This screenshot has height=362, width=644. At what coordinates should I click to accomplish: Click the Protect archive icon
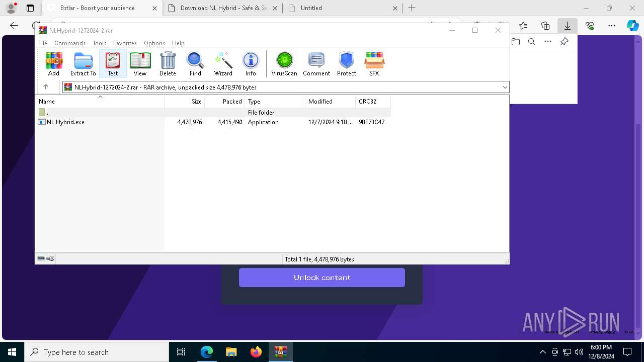pyautogui.click(x=347, y=64)
